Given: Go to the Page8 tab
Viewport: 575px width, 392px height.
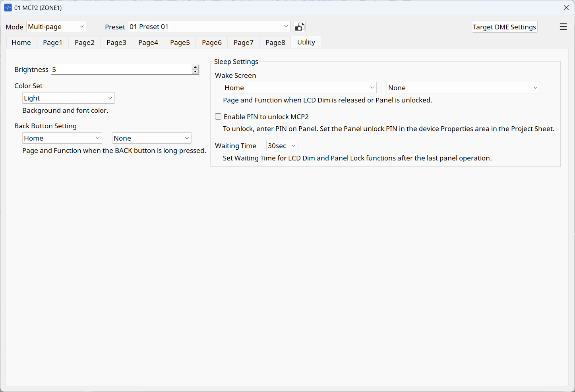Looking at the screenshot, I should [x=275, y=42].
